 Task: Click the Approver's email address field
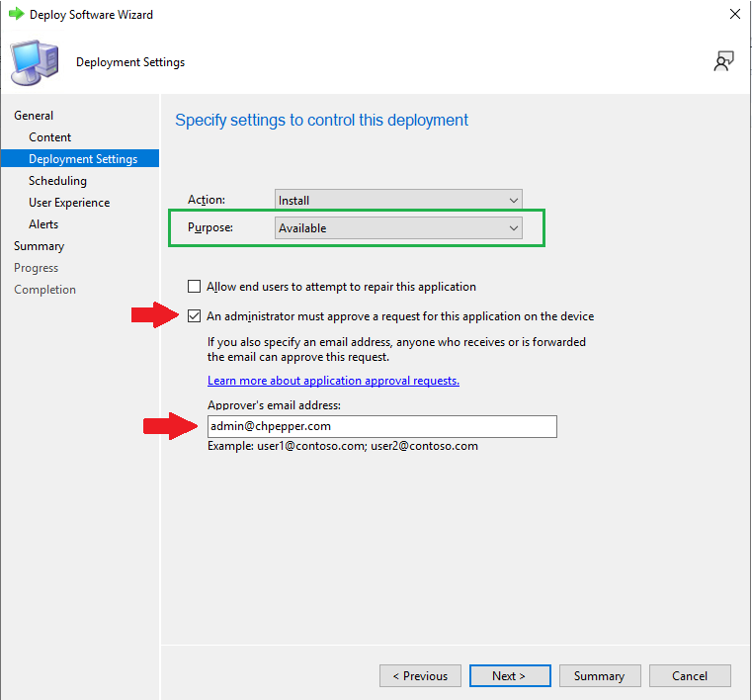(382, 426)
